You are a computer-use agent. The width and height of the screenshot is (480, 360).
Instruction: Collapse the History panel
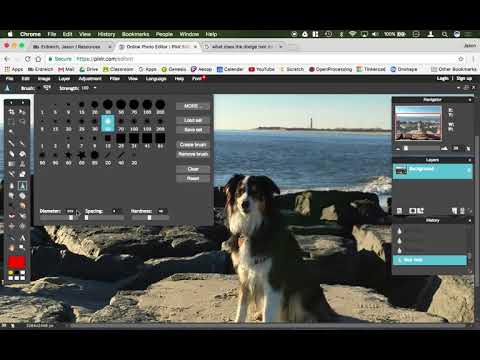(470, 221)
